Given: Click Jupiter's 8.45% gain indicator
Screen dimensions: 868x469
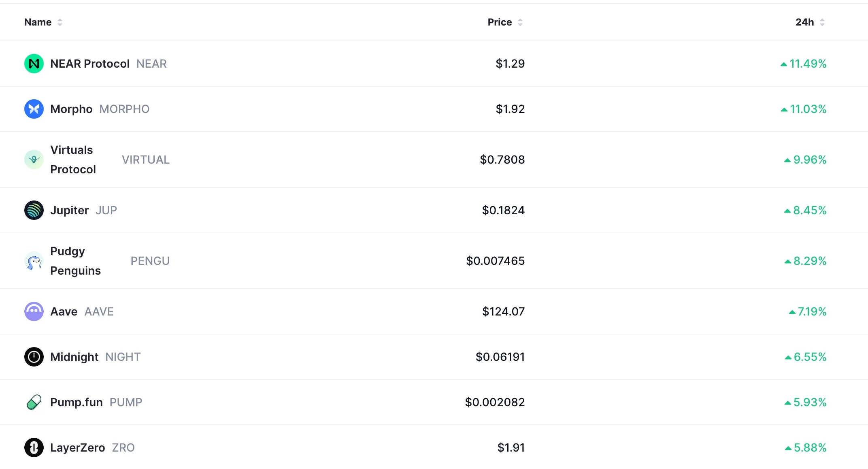Looking at the screenshot, I should [806, 210].
